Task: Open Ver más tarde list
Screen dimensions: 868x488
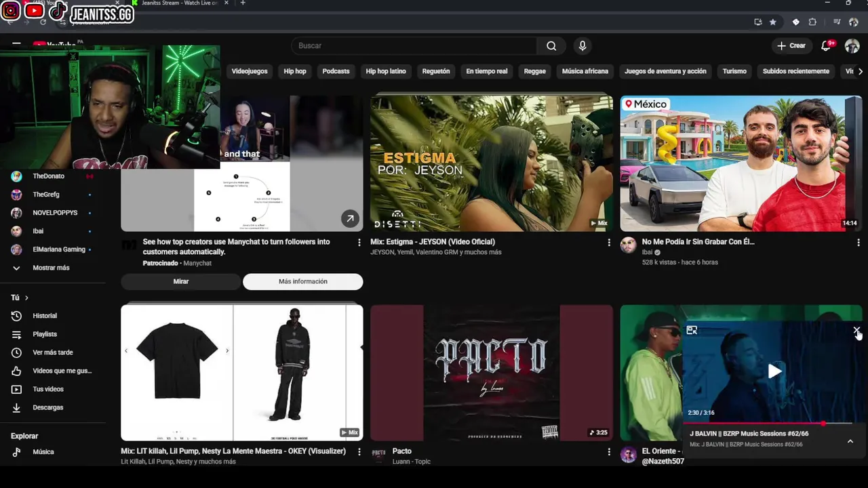Action: point(53,352)
